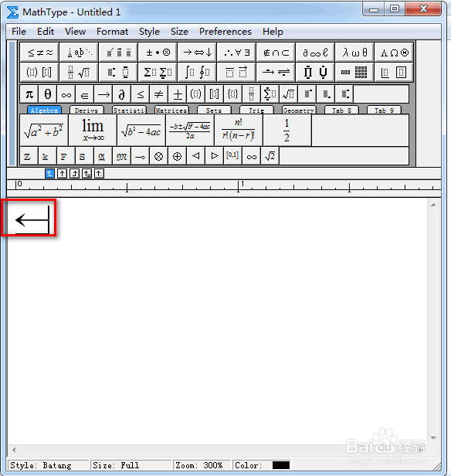
Task: Insert the circled plus ⊕ symbol
Action: pos(178,156)
